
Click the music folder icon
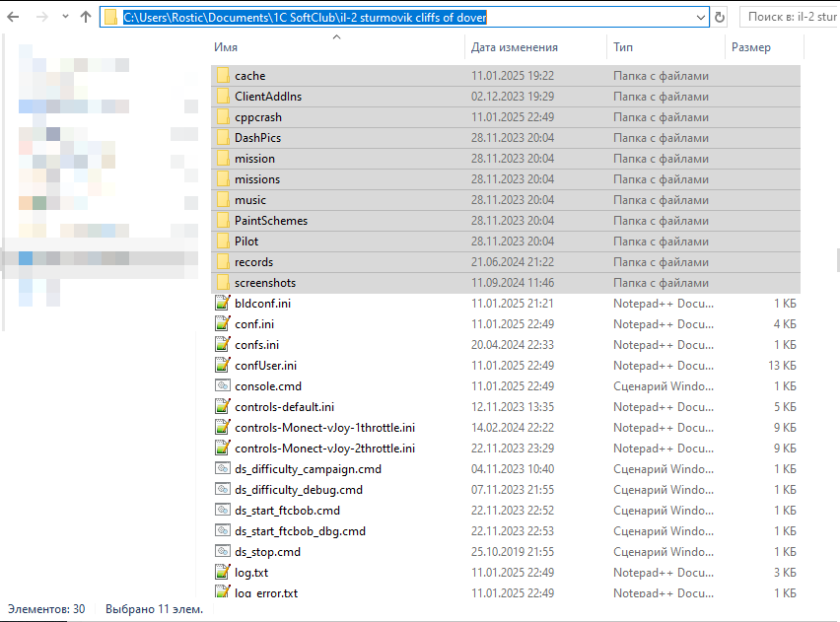[x=223, y=200]
